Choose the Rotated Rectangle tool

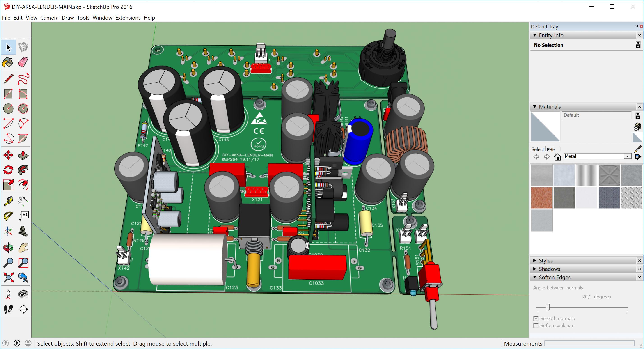point(23,94)
